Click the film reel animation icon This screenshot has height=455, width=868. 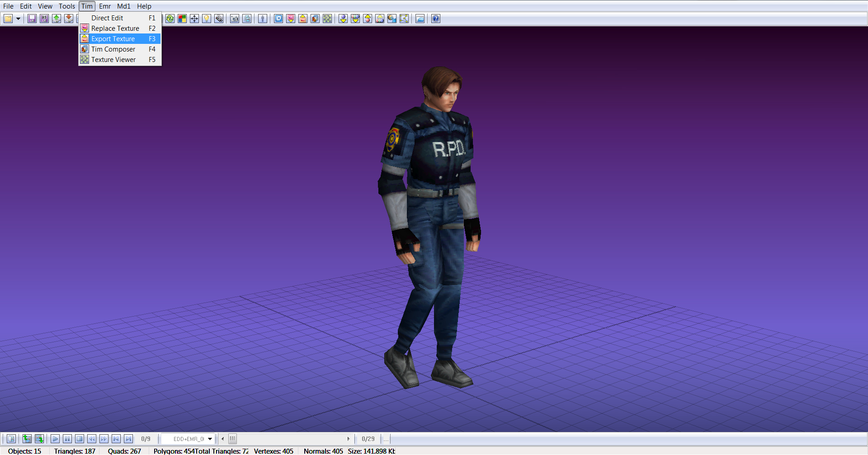(219, 19)
